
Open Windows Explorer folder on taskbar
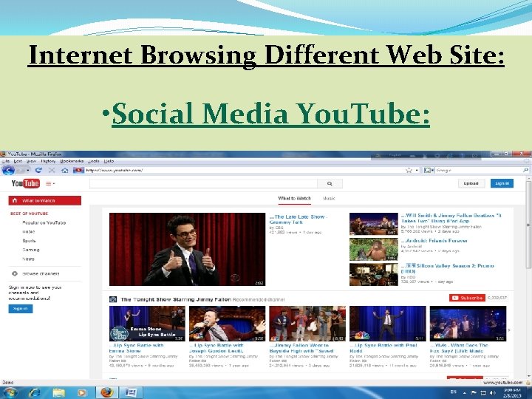pos(58,392)
